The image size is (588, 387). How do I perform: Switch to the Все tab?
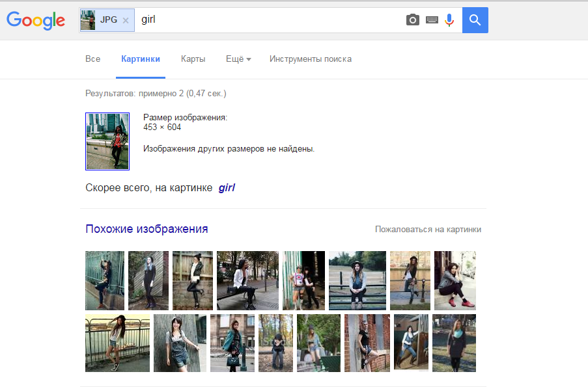tap(93, 59)
